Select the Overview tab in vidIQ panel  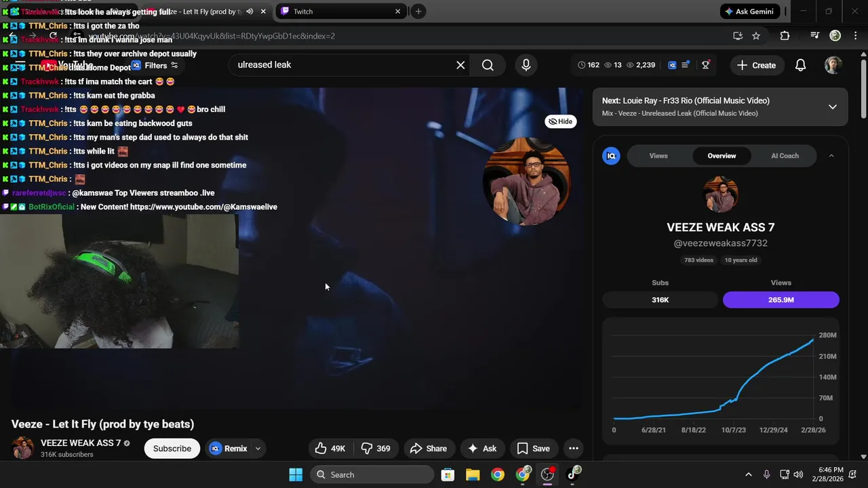coord(722,156)
